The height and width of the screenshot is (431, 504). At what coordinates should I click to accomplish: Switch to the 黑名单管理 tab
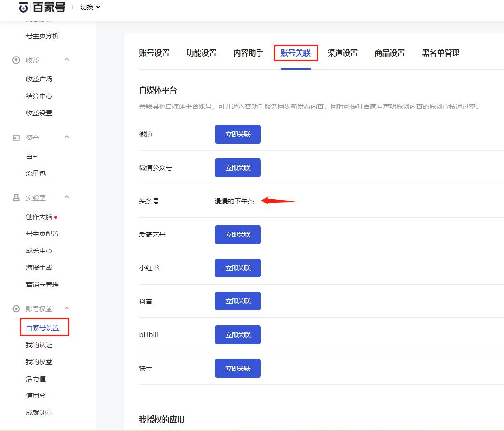(x=440, y=53)
